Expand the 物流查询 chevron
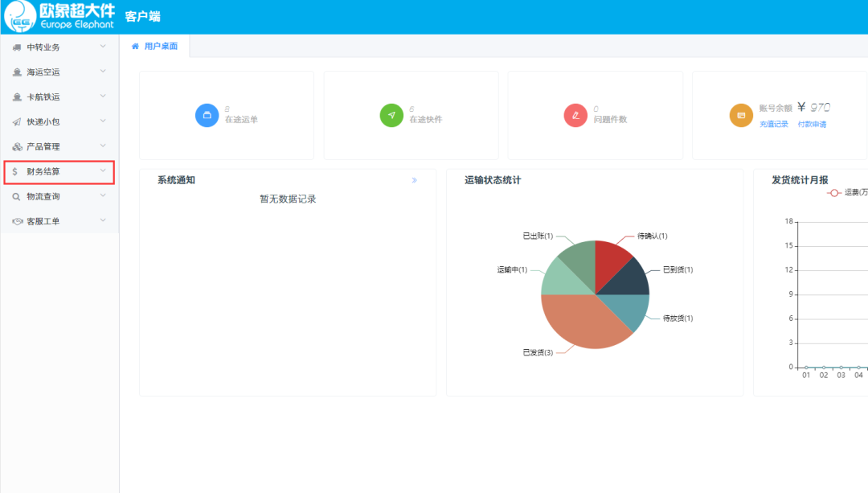The image size is (868, 493). click(103, 195)
